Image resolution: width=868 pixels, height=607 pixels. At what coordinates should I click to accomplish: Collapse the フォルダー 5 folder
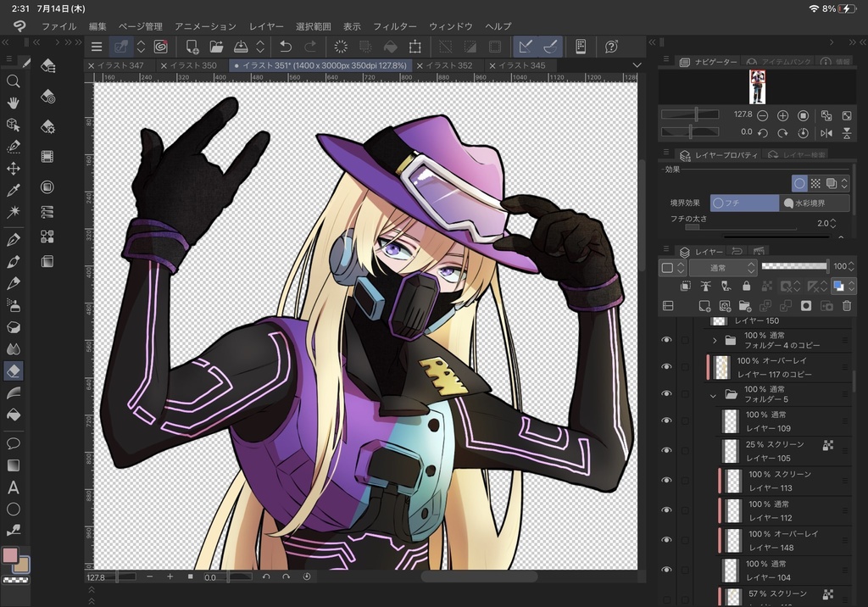click(x=714, y=395)
